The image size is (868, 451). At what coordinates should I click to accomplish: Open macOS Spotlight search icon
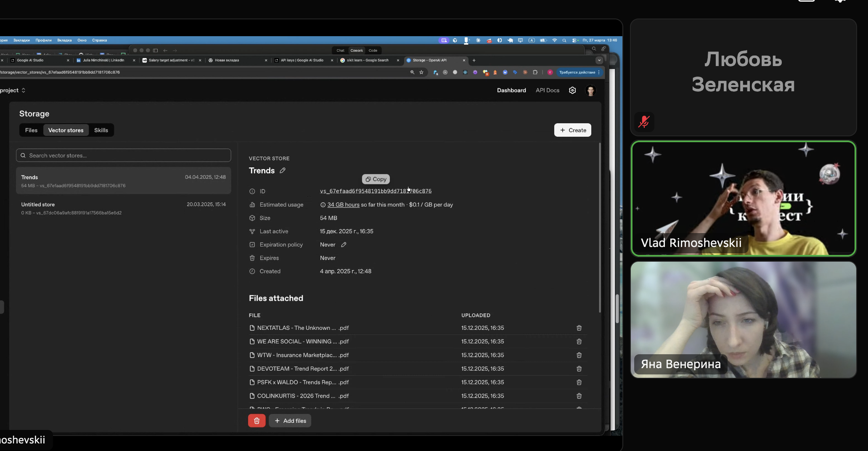click(564, 40)
